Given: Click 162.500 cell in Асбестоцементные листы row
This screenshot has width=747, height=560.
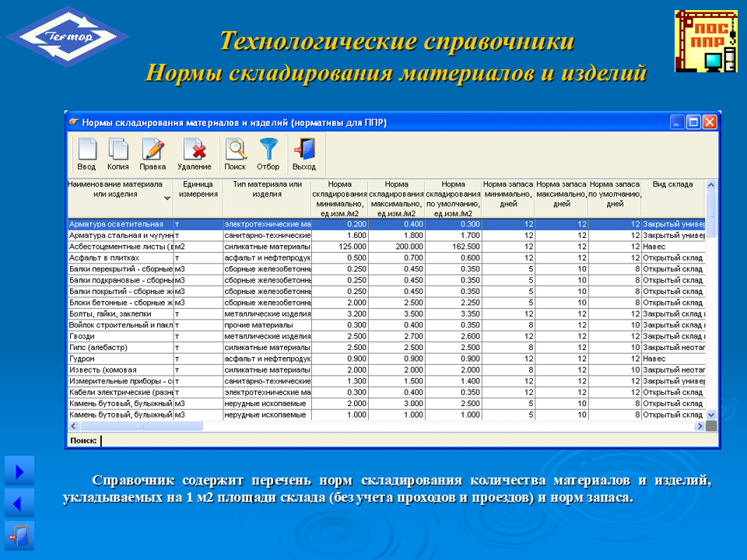Looking at the screenshot, I should click(453, 247).
